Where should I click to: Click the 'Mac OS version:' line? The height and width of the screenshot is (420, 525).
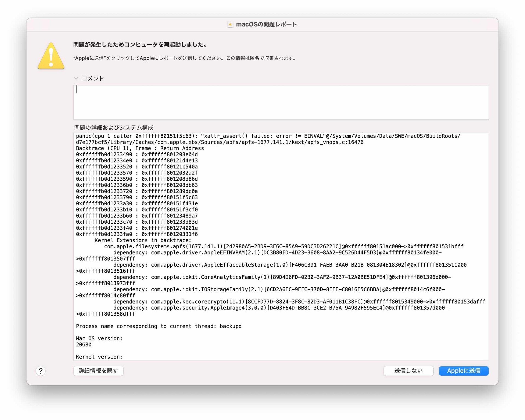pos(99,339)
